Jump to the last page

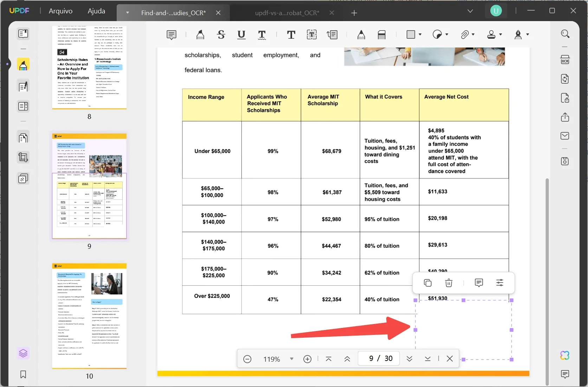point(427,359)
